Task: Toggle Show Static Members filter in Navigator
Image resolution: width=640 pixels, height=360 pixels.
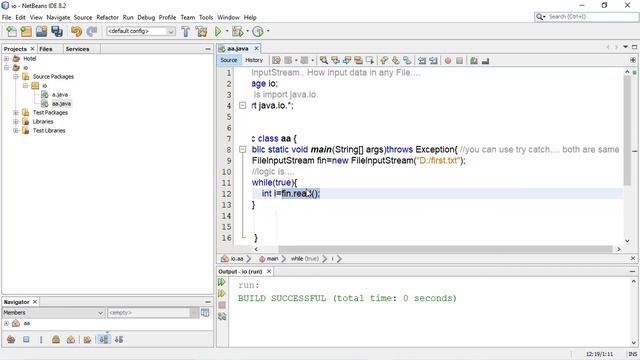Action: coord(41,340)
